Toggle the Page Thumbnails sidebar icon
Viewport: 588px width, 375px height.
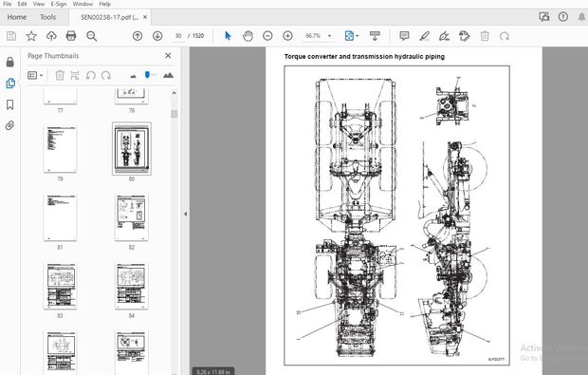point(10,83)
